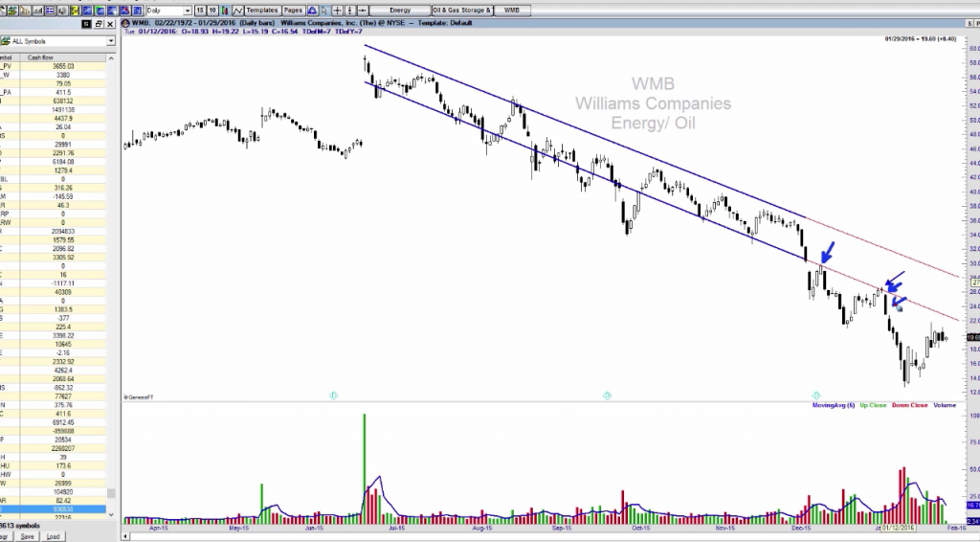Click the chart's left scroll arrow
This screenshot has width=980, height=542.
click(125, 536)
